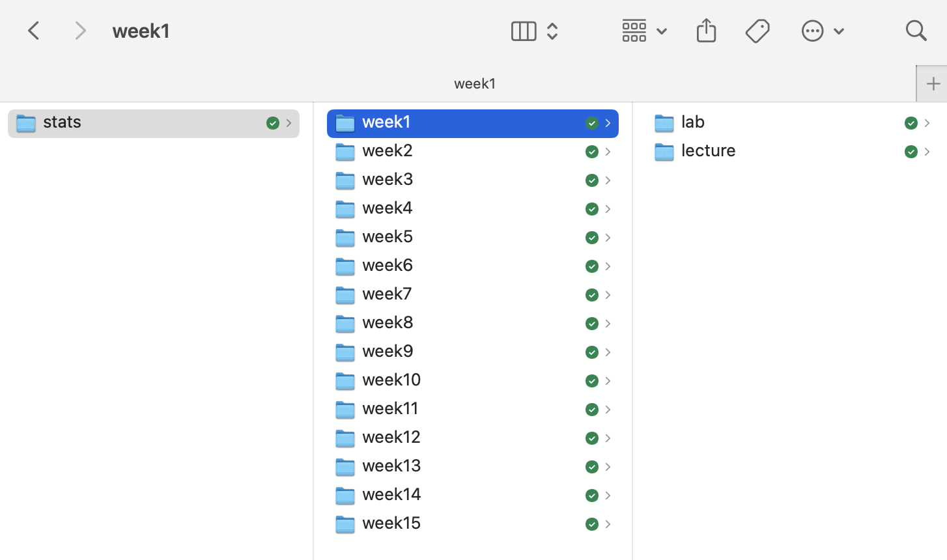
Task: Click the Tags icon in toolbar
Action: click(x=757, y=31)
